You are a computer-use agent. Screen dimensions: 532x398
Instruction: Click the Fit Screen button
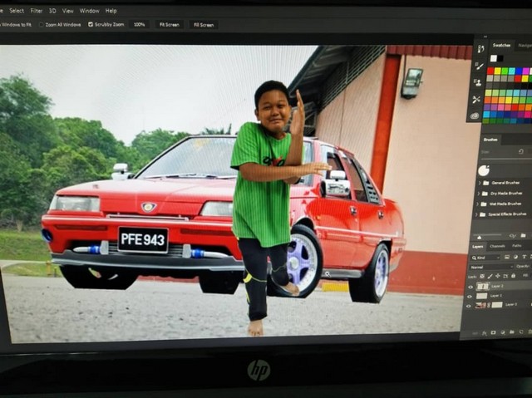click(169, 25)
